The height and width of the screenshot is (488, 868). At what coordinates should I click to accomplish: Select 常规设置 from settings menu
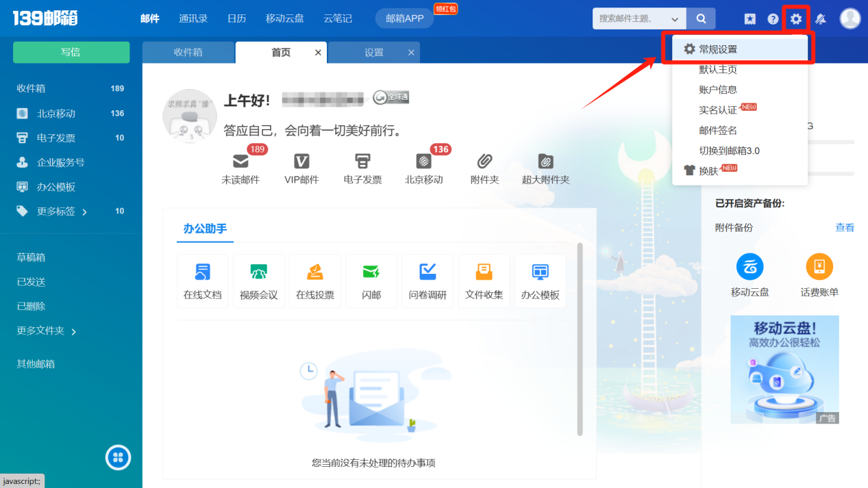(740, 49)
